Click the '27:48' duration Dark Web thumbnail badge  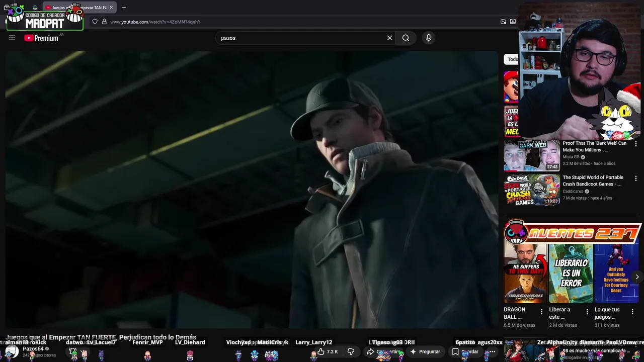tap(552, 167)
